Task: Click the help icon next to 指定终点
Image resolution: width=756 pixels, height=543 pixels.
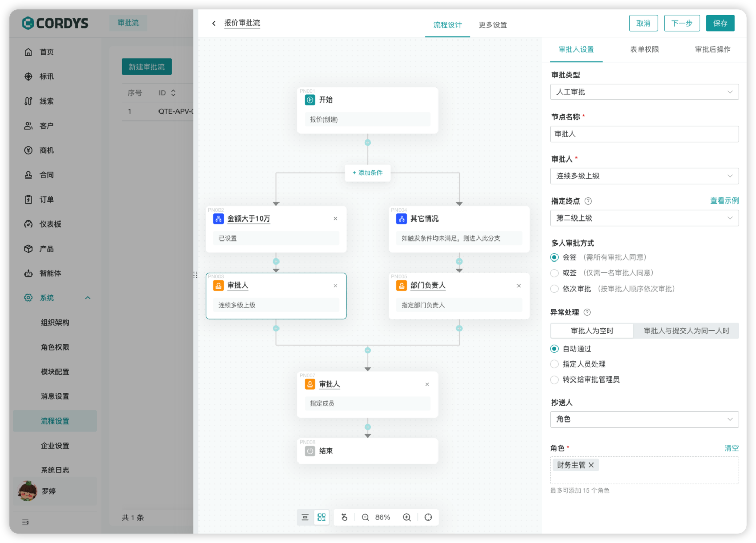Action: pos(588,201)
